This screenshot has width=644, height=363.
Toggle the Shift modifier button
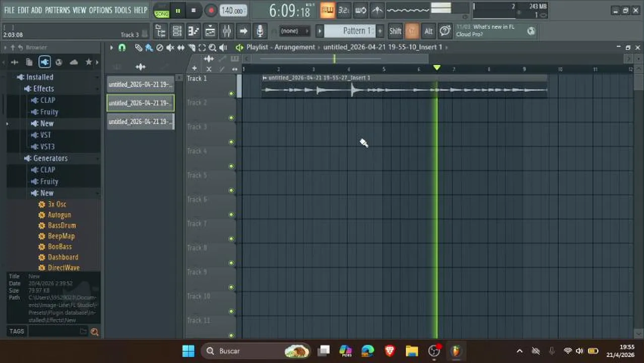point(395,31)
